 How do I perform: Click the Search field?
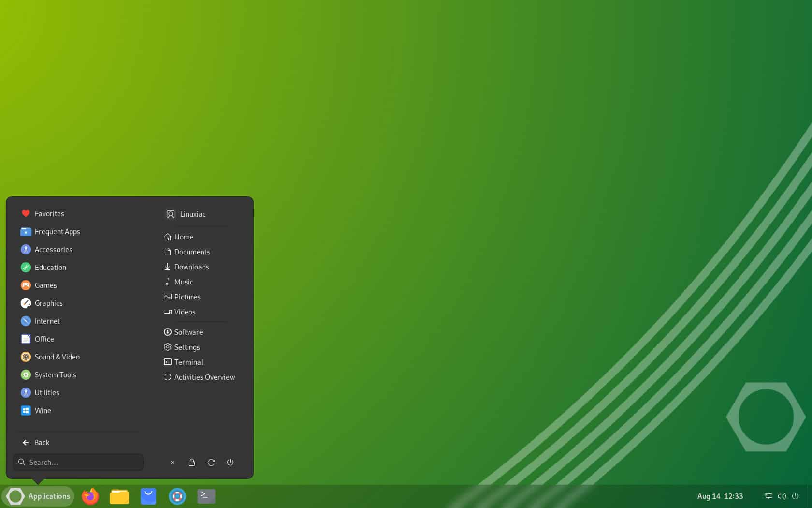(x=78, y=462)
